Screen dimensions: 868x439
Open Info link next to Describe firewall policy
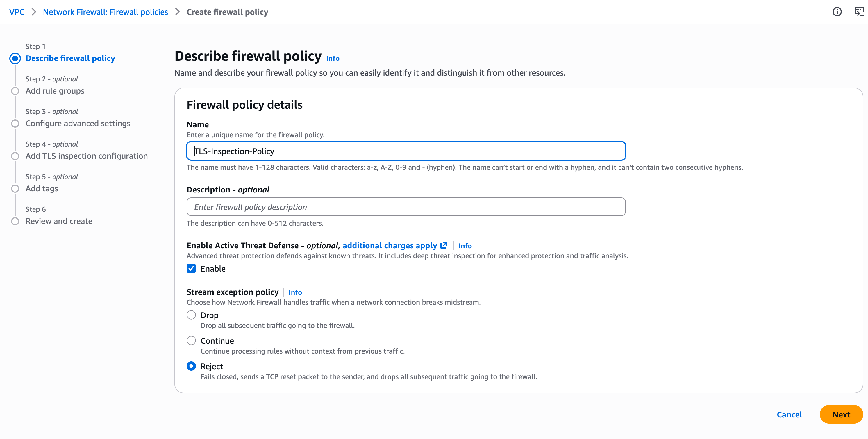coord(333,59)
